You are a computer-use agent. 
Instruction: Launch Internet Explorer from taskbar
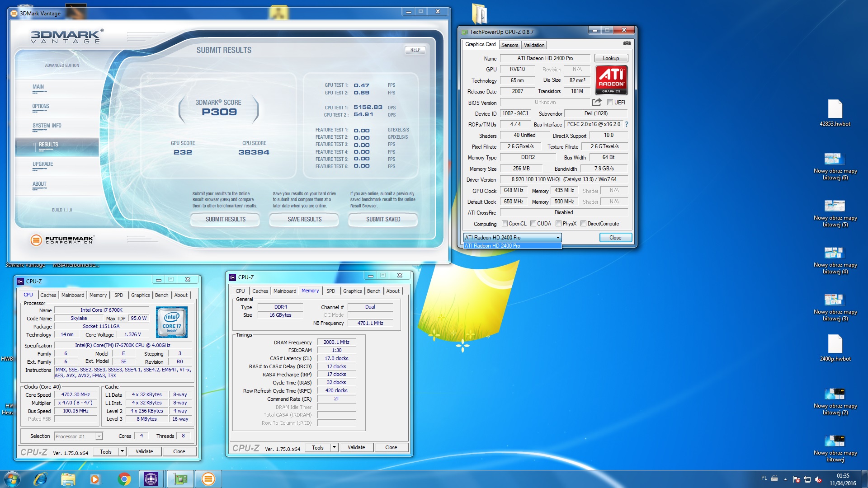(41, 479)
